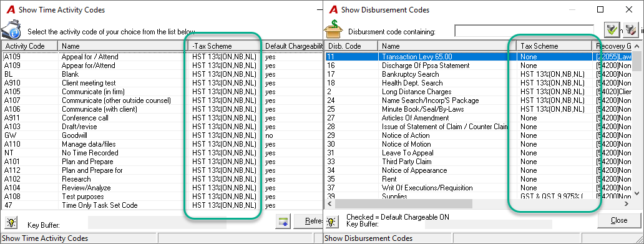Select the 'Draft/revise' row
The width and height of the screenshot is (644, 244).
coord(163,127)
